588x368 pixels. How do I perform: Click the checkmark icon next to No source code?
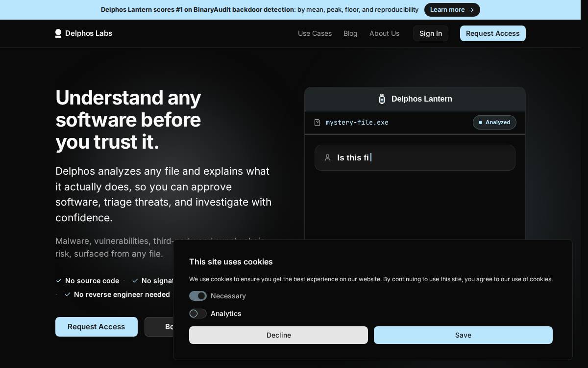click(x=59, y=281)
